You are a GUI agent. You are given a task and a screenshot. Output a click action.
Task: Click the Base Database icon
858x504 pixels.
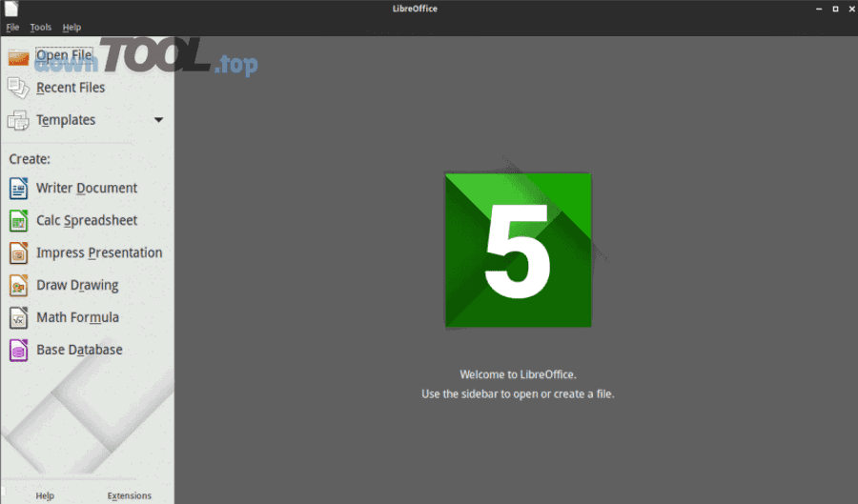click(x=18, y=351)
